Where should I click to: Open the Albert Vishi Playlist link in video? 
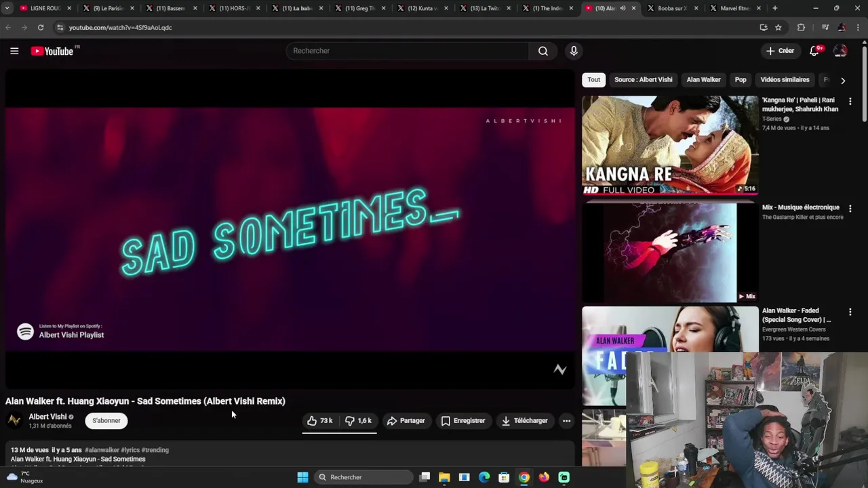71,335
